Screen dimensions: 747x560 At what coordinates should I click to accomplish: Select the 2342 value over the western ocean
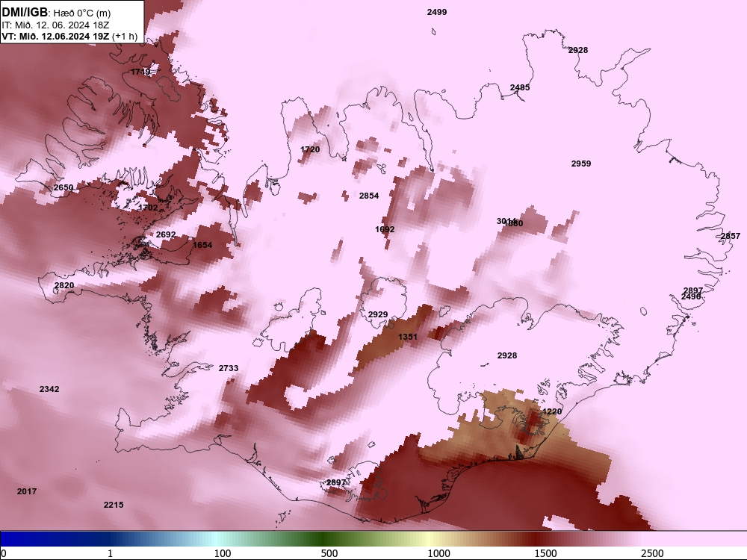tap(49, 390)
